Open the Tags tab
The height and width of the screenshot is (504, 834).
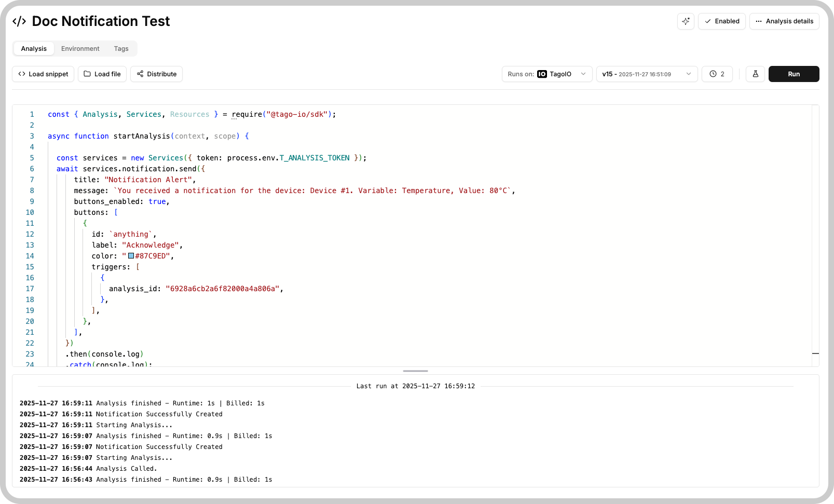click(121, 49)
